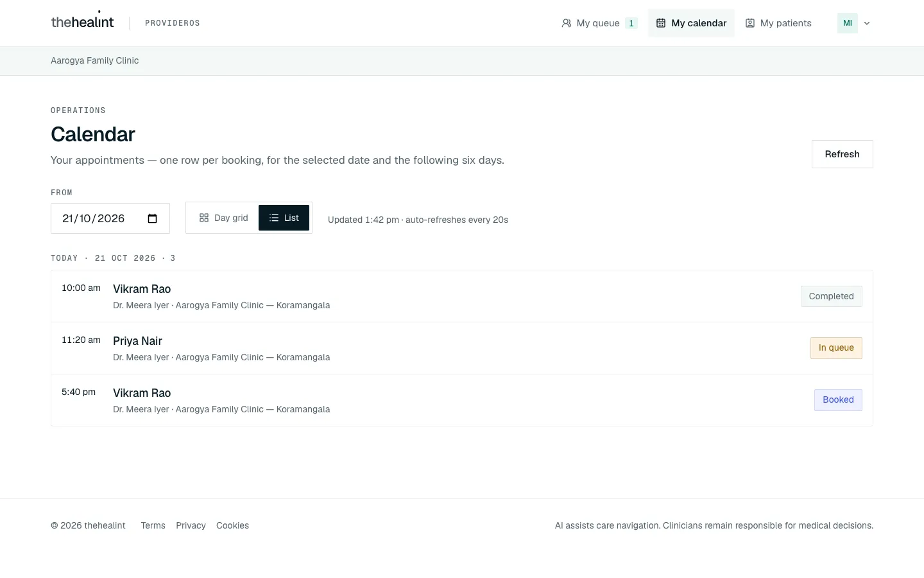Click the calendar icon beside My calendar
The image size is (924, 578).
pyautogui.click(x=661, y=23)
